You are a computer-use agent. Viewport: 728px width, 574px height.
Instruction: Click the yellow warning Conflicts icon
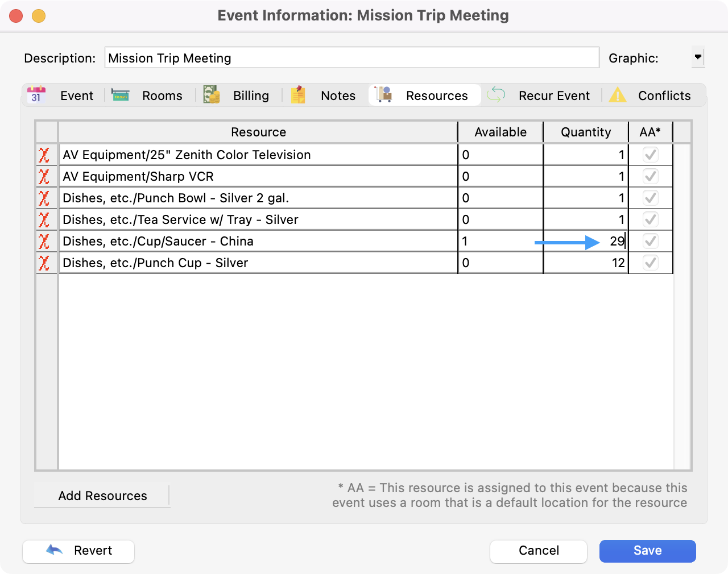[x=618, y=95]
